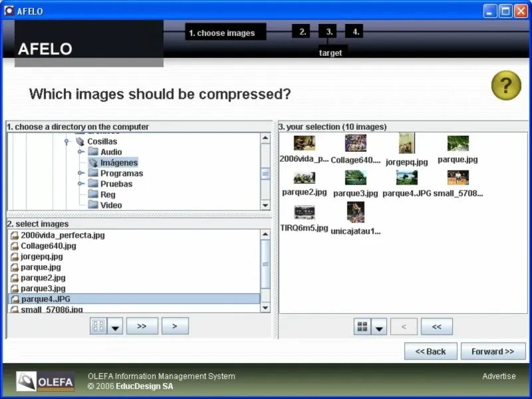The width and height of the screenshot is (532, 399).
Task: Jump to wizard step 4
Action: pos(354,31)
